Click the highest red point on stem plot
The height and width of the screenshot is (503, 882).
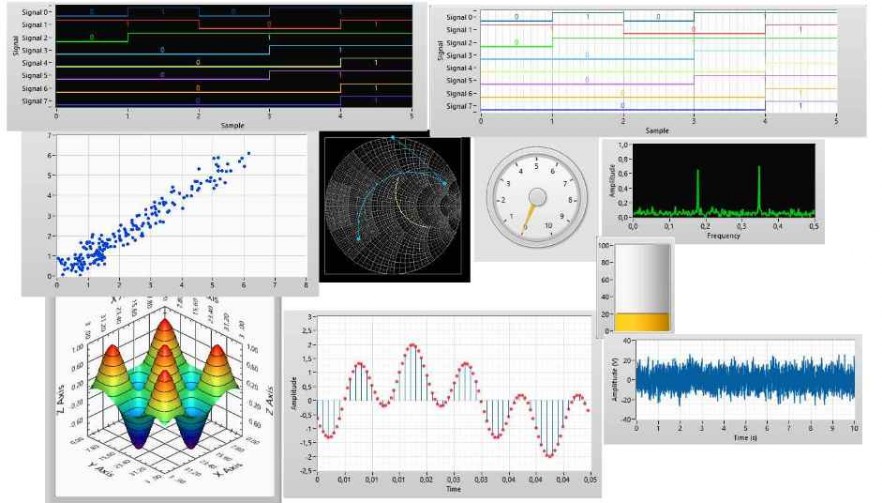coord(412,344)
